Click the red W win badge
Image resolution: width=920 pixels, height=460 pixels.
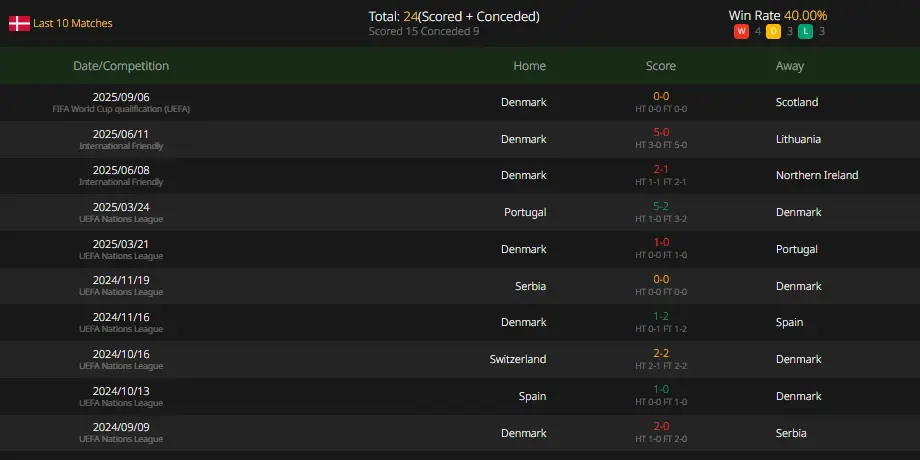[x=741, y=32]
